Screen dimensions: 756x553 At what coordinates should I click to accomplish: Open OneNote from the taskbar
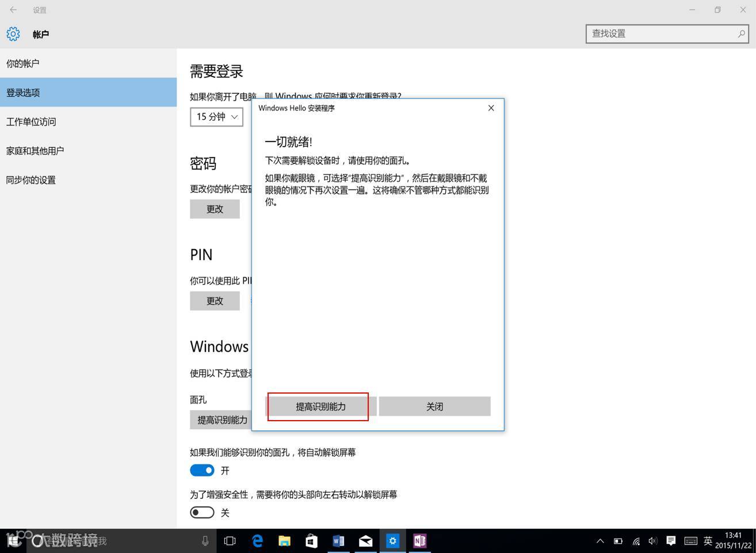coord(419,541)
